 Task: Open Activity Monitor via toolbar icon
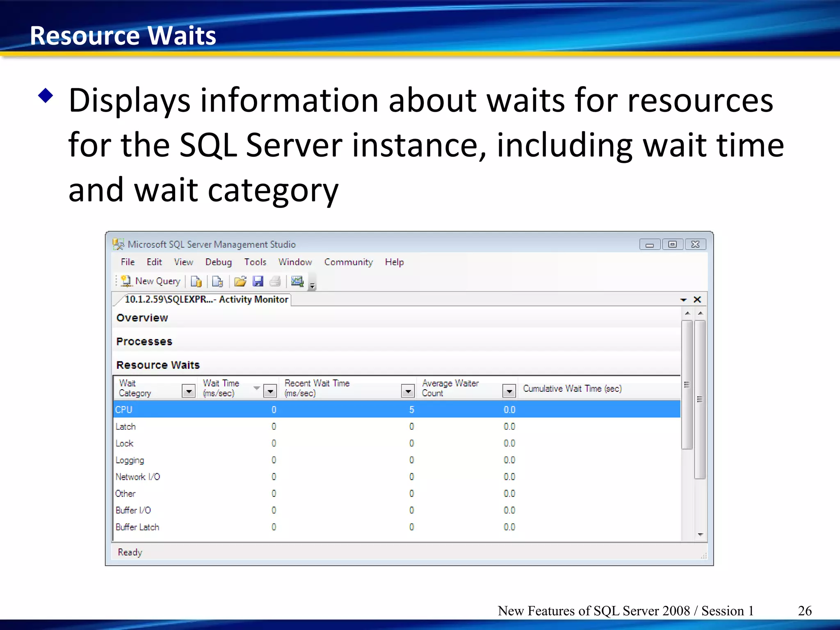click(x=297, y=281)
